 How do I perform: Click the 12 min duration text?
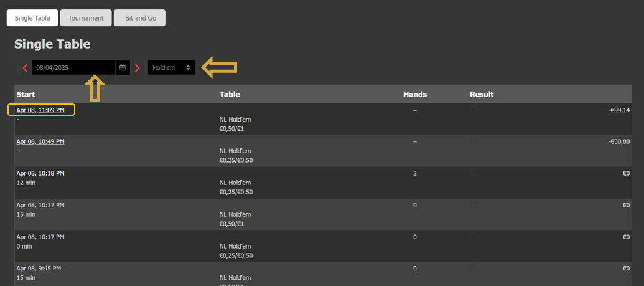point(26,183)
